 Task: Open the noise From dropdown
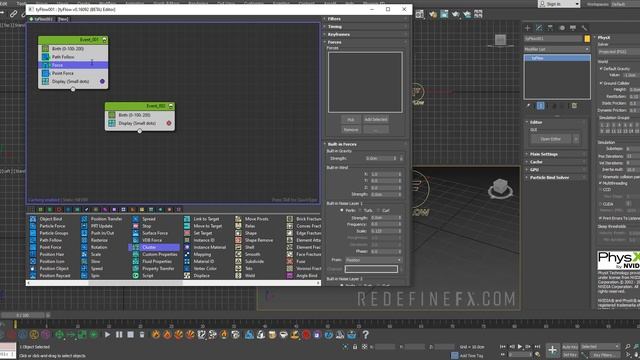click(x=373, y=260)
